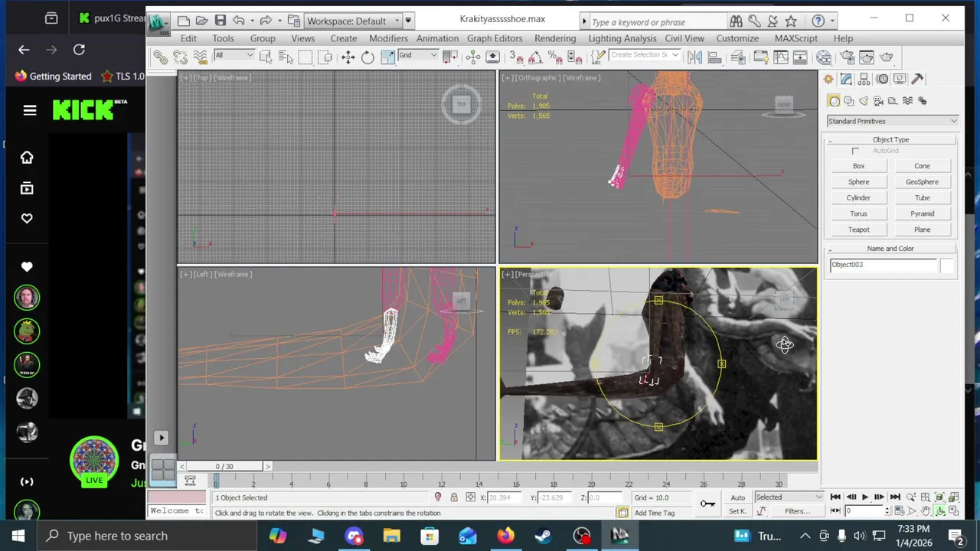Collapse the Name and Color rollout

pyautogui.click(x=890, y=249)
